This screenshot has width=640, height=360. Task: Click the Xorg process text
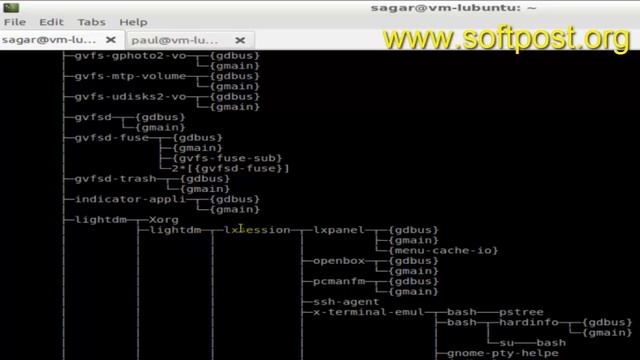164,220
